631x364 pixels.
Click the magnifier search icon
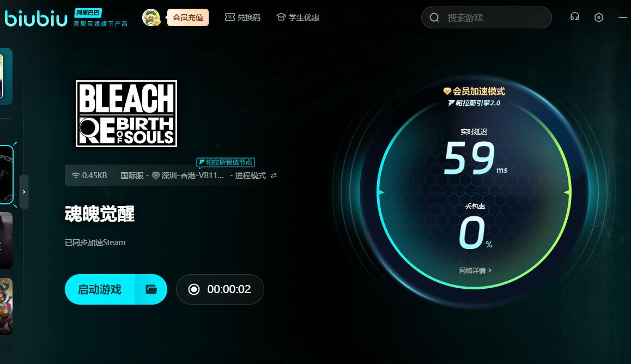pos(434,17)
